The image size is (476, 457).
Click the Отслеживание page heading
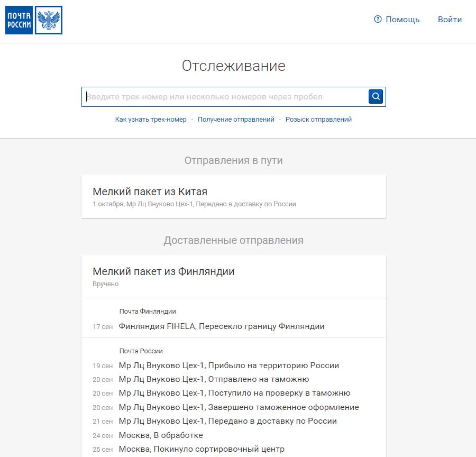pyautogui.click(x=233, y=66)
